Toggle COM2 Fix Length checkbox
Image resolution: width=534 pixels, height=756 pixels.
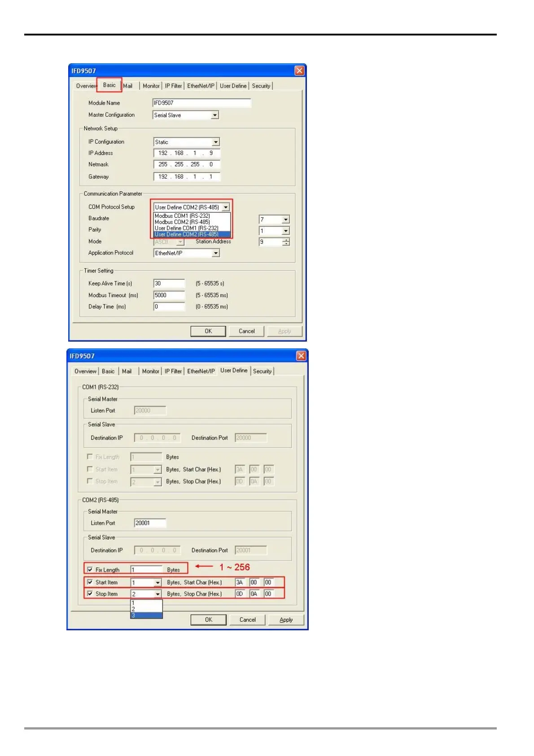pos(90,570)
